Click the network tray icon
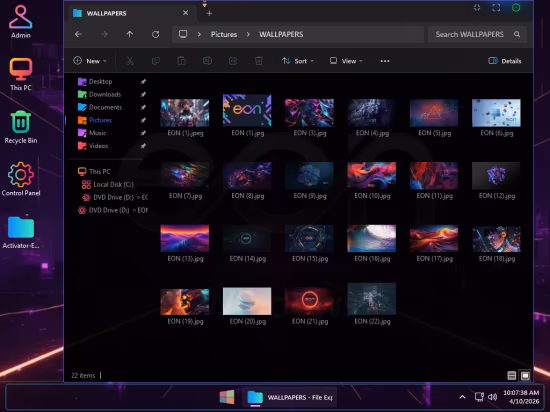Viewport: 550px width, 412px height. [x=479, y=397]
